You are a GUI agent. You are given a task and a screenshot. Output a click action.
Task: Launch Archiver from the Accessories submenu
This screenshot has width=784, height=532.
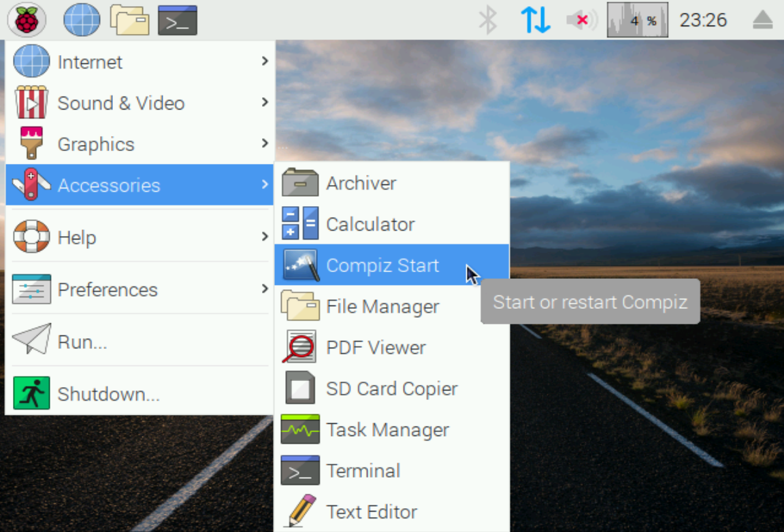(x=392, y=183)
